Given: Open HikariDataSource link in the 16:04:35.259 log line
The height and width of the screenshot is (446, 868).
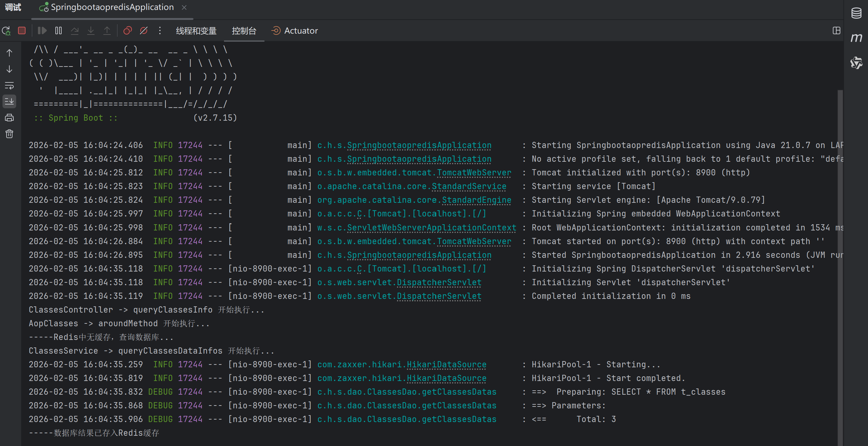Looking at the screenshot, I should [446, 365].
